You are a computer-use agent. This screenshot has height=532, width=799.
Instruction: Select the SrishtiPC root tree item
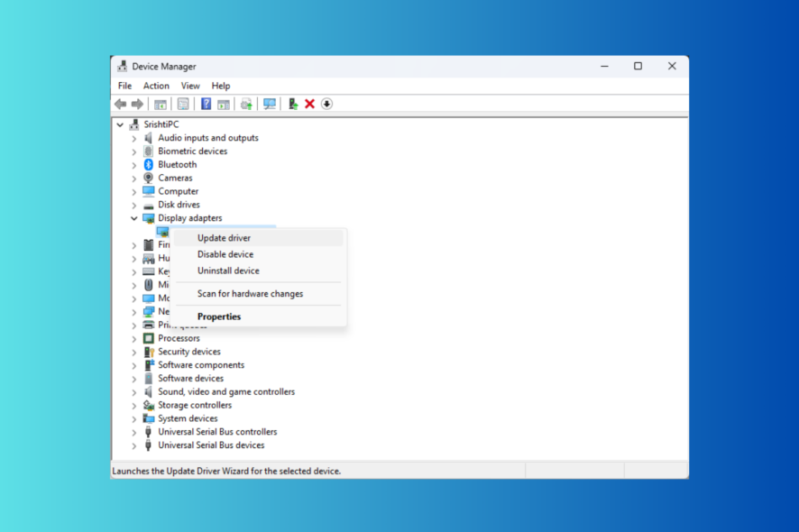[x=162, y=124]
